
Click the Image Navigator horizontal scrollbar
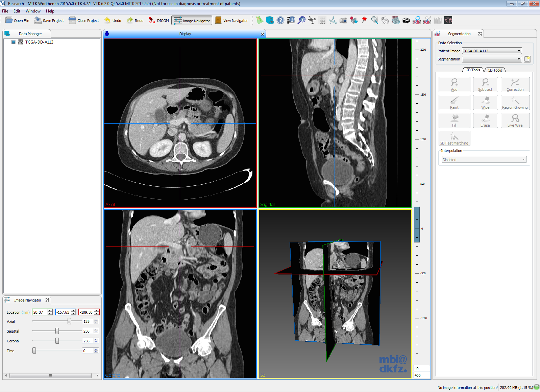(51, 375)
